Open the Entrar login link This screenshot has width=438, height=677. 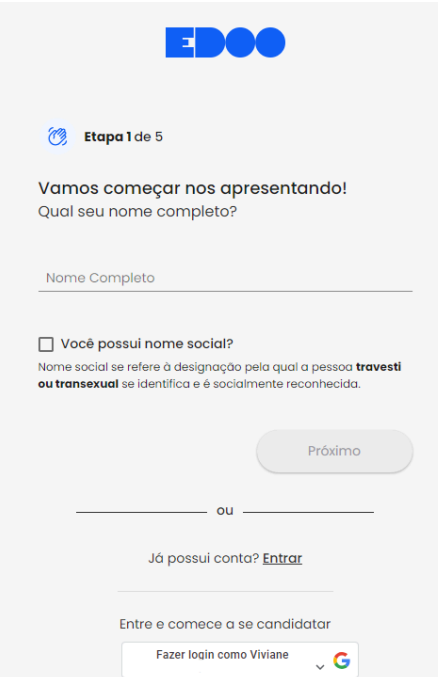coord(282,558)
